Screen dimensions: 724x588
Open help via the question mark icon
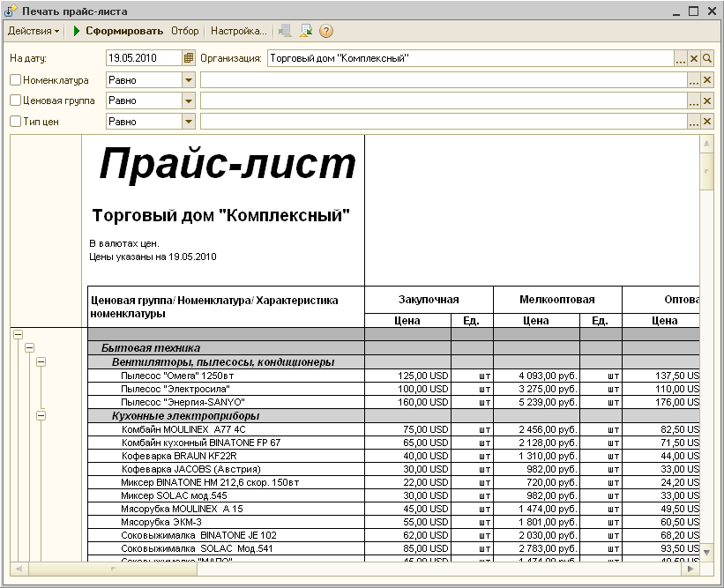click(x=326, y=31)
